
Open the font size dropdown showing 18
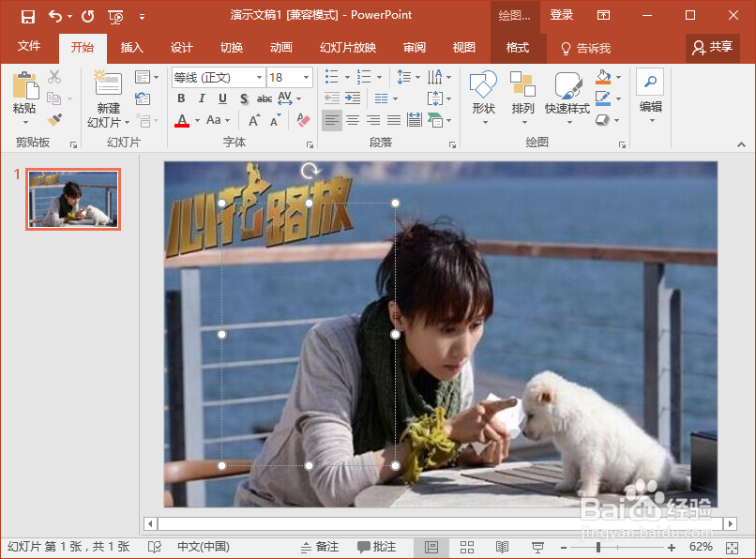click(306, 77)
